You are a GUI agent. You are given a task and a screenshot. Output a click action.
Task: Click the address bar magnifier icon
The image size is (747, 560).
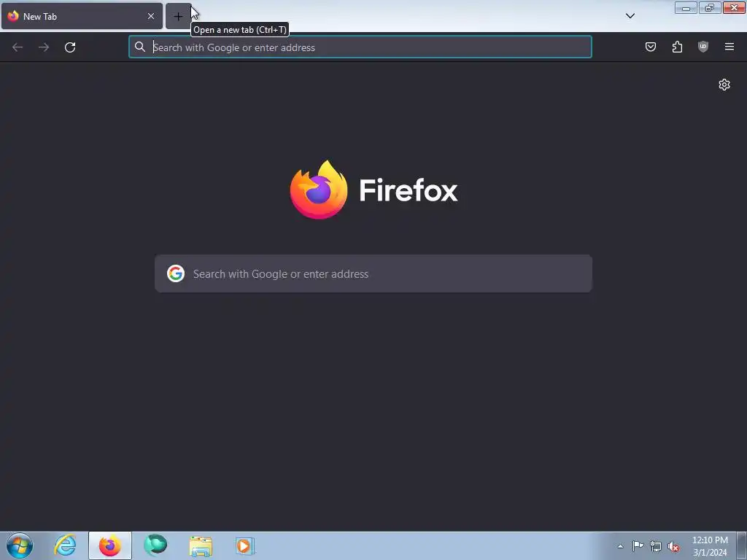pyautogui.click(x=139, y=47)
